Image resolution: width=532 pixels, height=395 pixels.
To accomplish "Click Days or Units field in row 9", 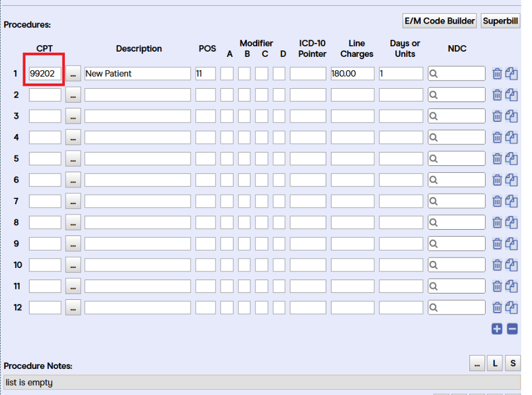I will [401, 244].
